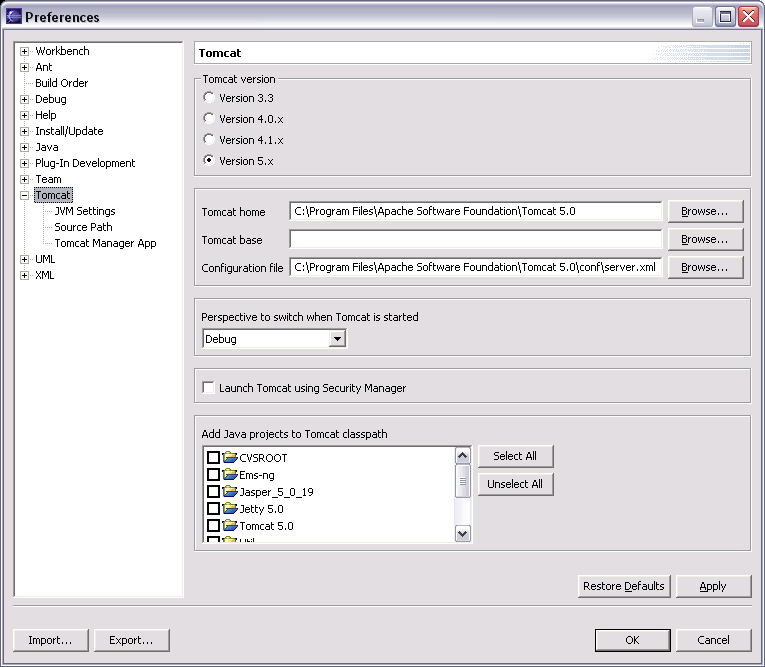The image size is (765, 667).
Task: Expand the Plug-In Development tree node
Action: pos(24,163)
